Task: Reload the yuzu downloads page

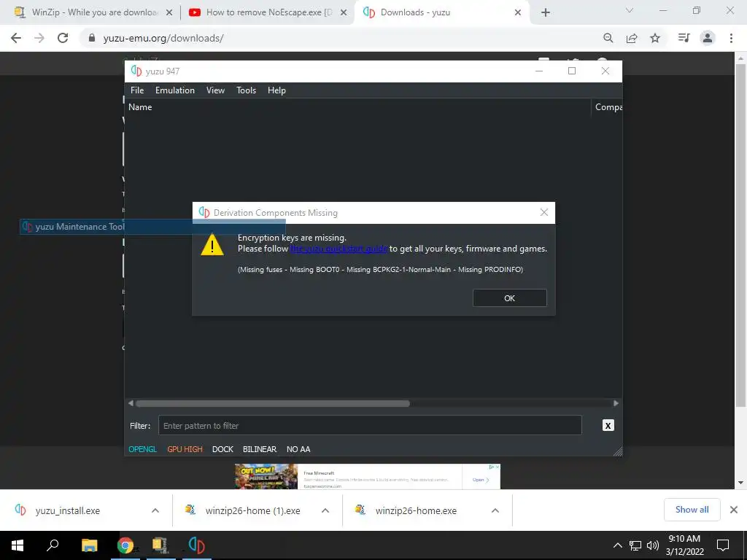Action: 63,38
